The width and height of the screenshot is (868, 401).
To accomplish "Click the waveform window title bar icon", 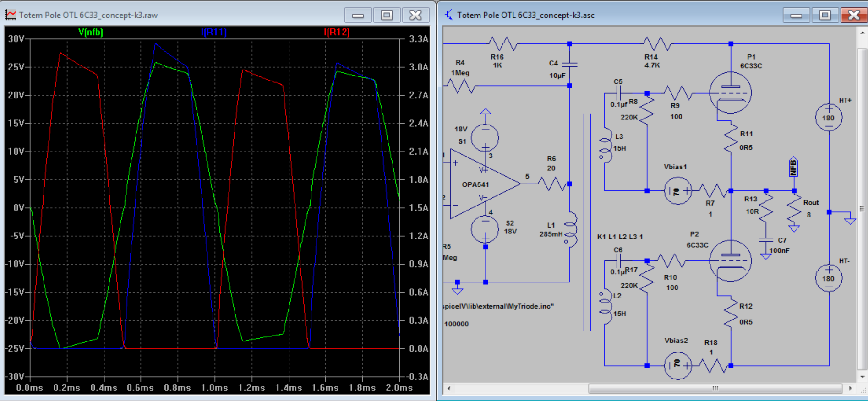I will [11, 15].
